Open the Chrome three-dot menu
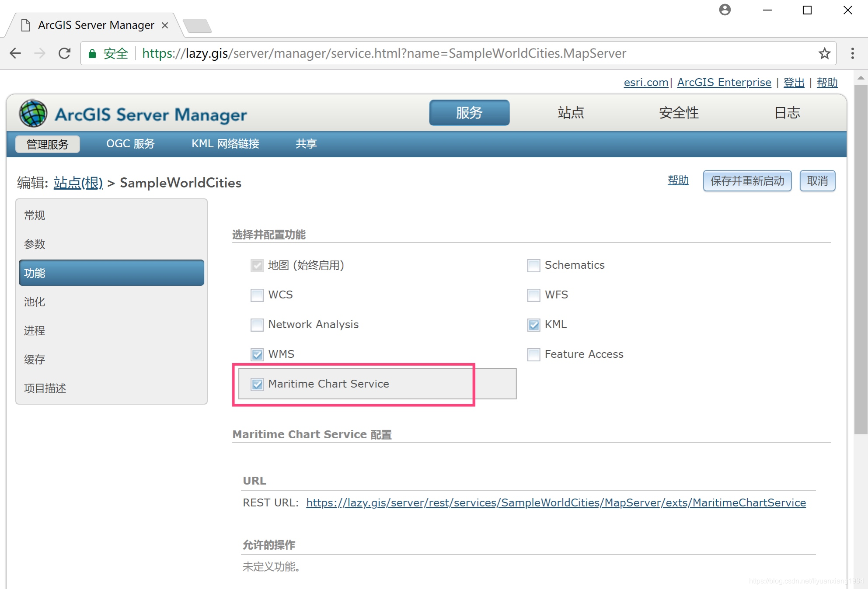This screenshot has height=589, width=868. click(852, 53)
